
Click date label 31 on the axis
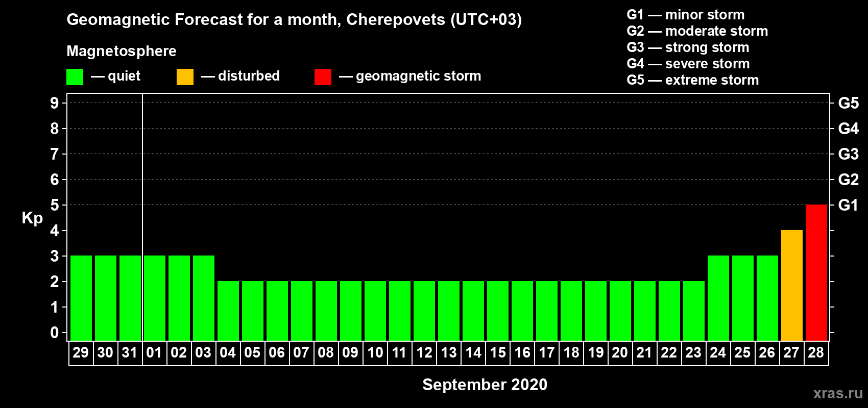130,353
